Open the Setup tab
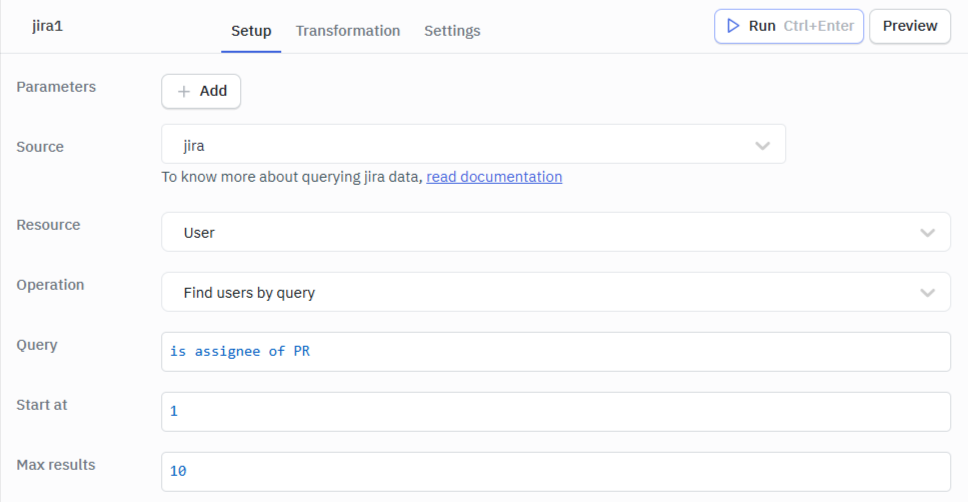The height and width of the screenshot is (502, 968). (251, 31)
